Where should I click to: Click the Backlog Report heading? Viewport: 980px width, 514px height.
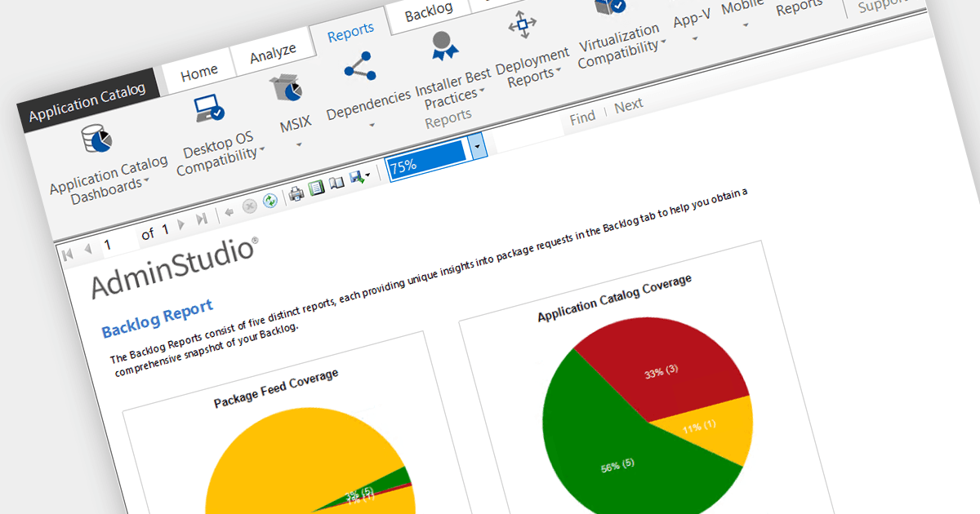pyautogui.click(x=157, y=317)
